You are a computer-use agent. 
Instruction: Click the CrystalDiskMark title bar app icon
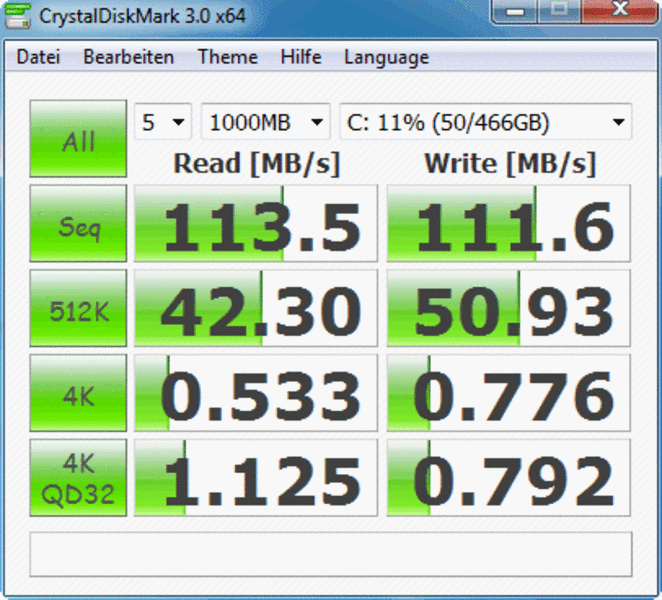click(x=17, y=16)
